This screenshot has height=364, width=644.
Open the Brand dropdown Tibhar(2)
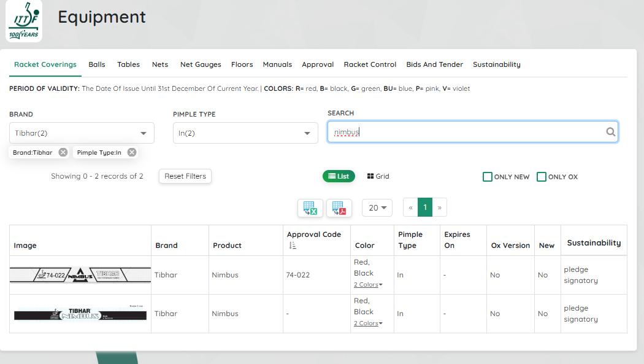82,133
